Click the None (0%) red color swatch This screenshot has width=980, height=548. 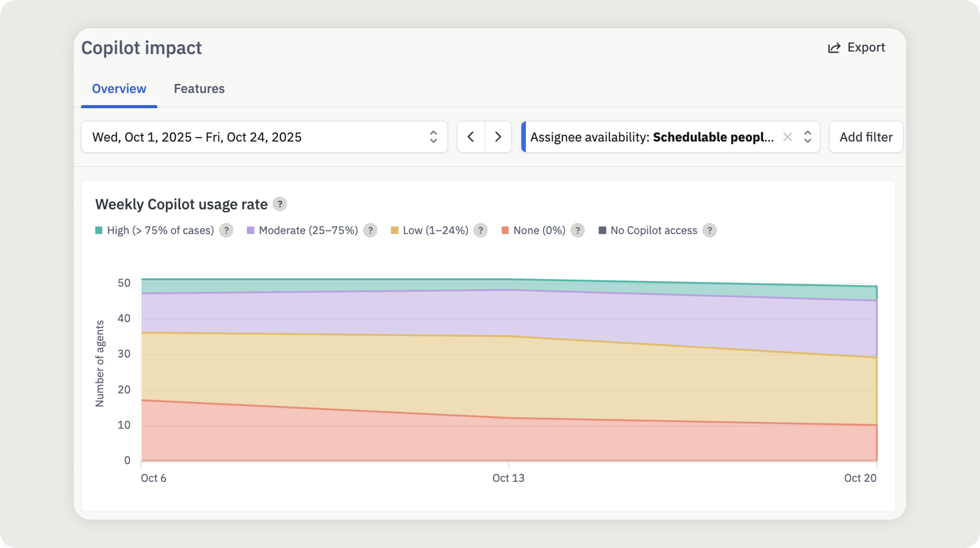505,230
